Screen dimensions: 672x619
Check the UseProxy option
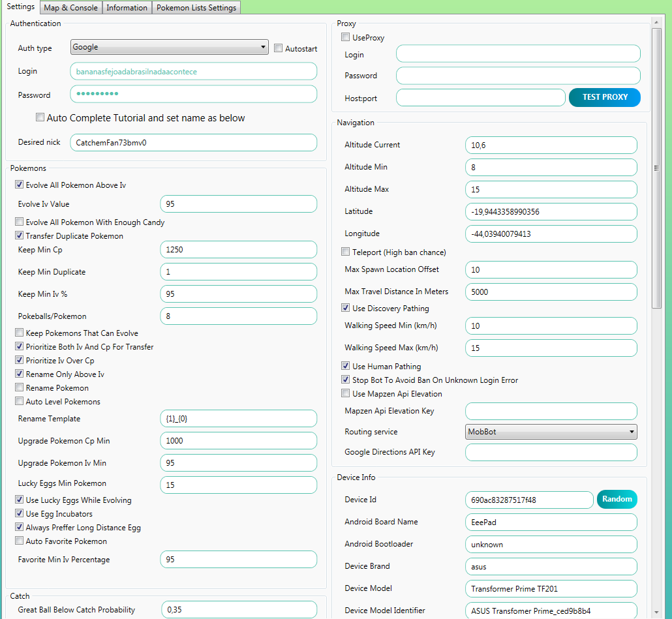pyautogui.click(x=346, y=38)
